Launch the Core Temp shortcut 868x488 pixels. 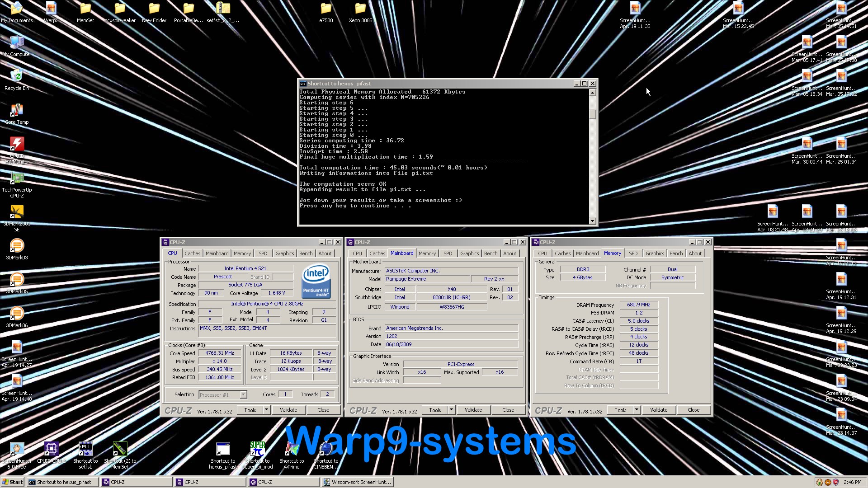point(17,114)
